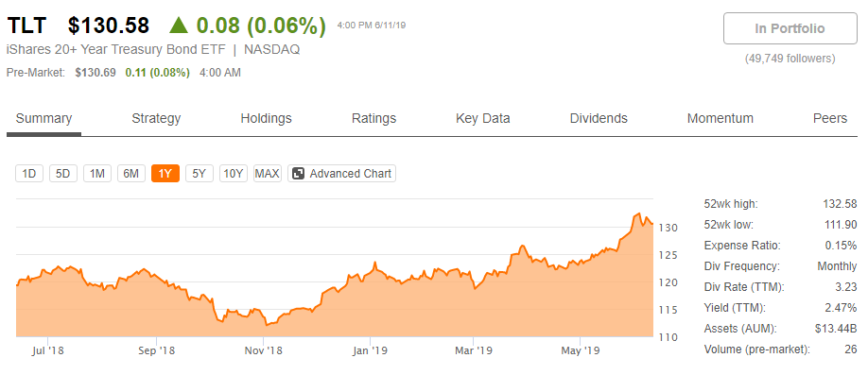This screenshot has height=375, width=868.
Task: Select the active 1Y range button
Action: coord(165,174)
